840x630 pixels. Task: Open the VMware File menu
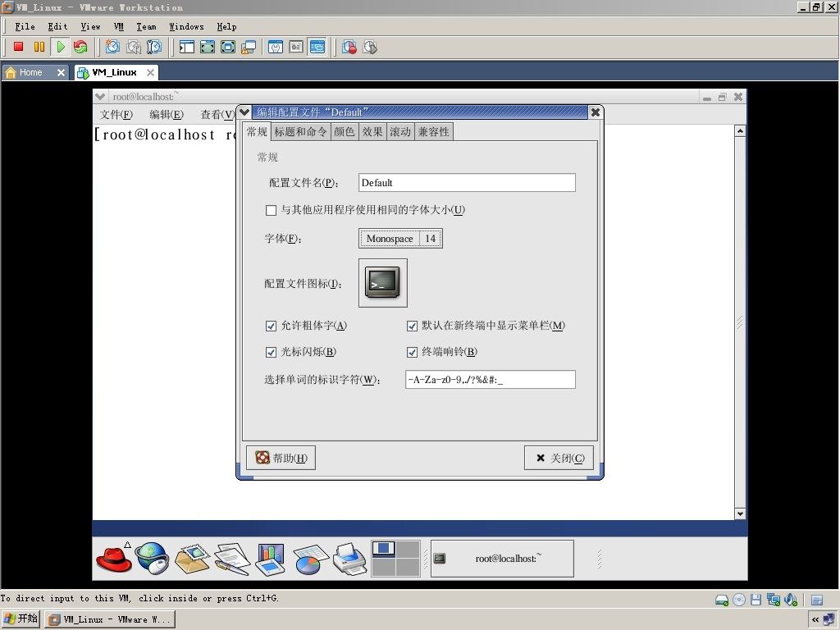[x=25, y=26]
